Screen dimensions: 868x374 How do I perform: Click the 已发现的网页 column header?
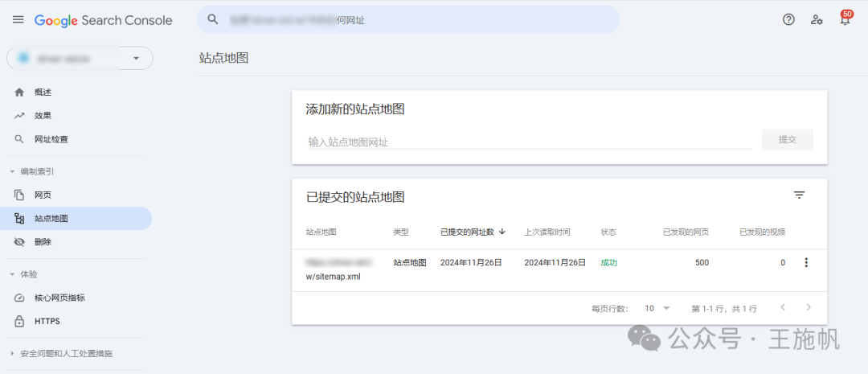coord(686,232)
